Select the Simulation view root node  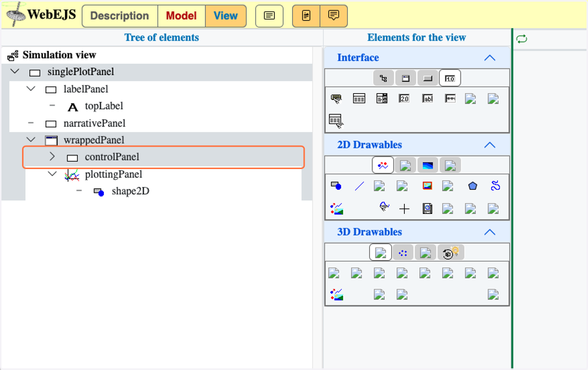[x=59, y=55]
